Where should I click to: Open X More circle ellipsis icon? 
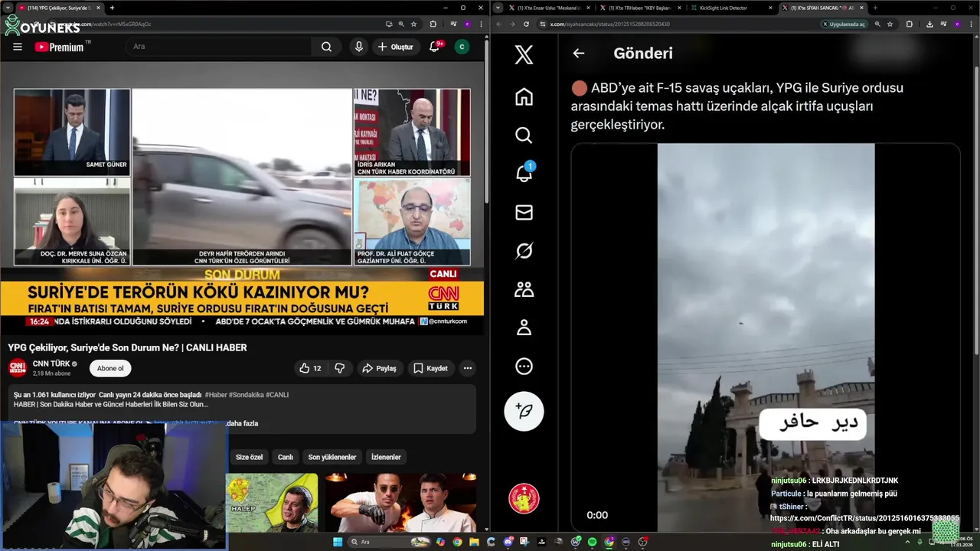pyautogui.click(x=524, y=367)
